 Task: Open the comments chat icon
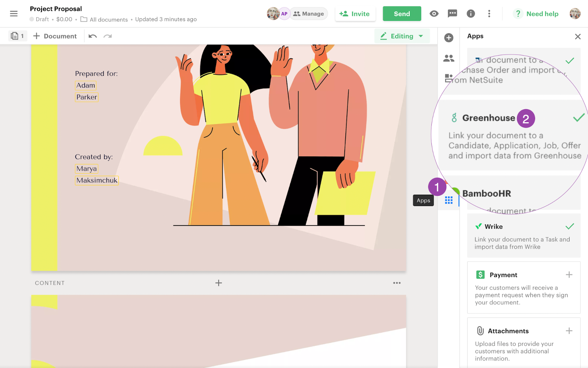coord(452,14)
